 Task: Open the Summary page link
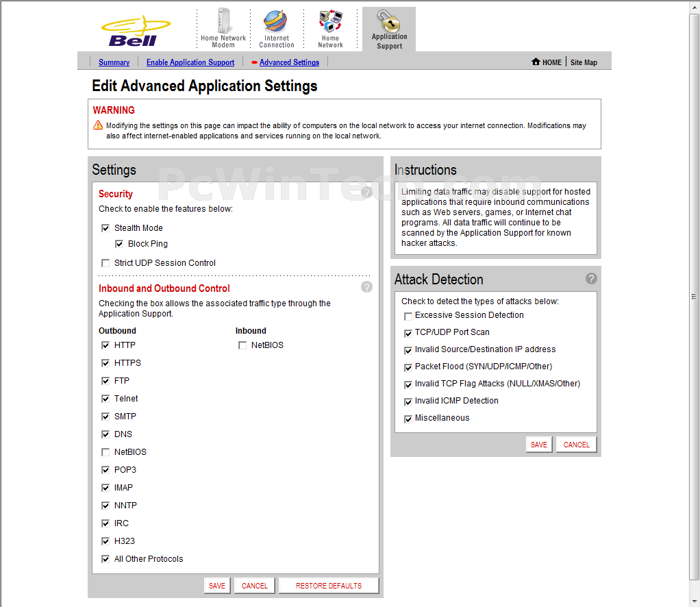114,62
